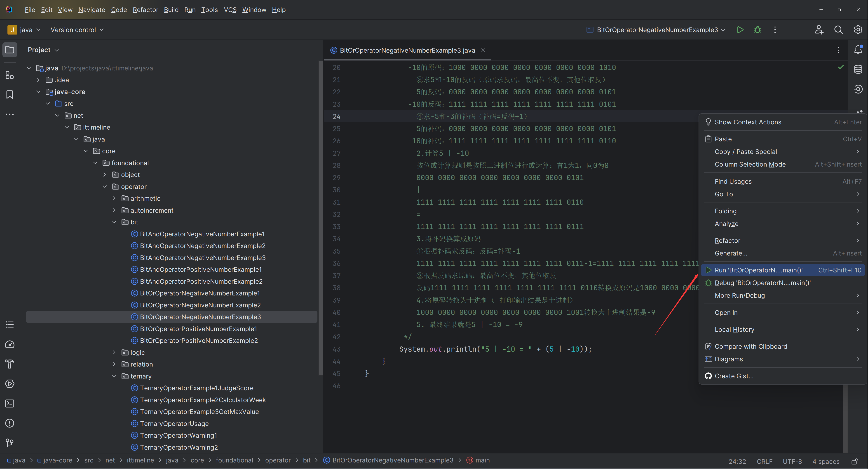Expand the logic package

[x=114, y=353]
